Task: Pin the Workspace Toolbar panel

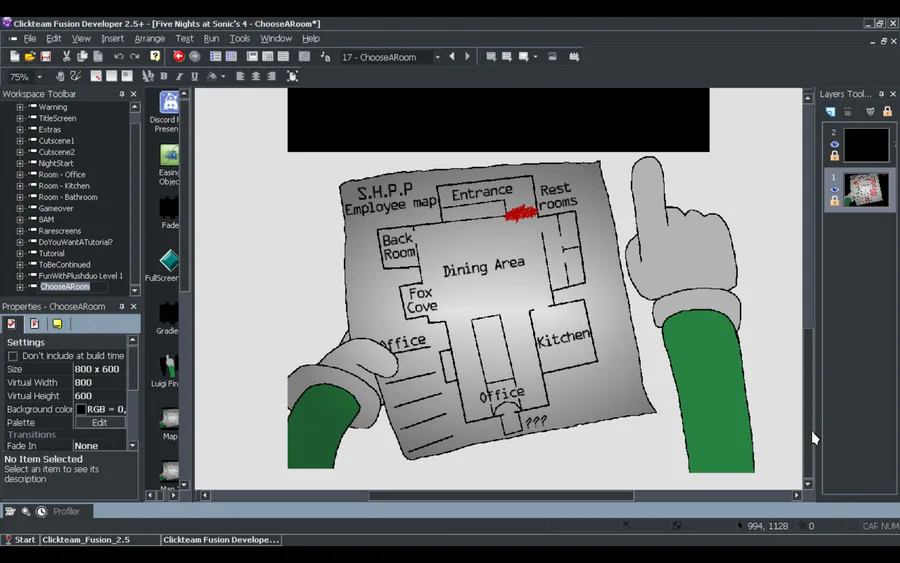Action: (122, 94)
